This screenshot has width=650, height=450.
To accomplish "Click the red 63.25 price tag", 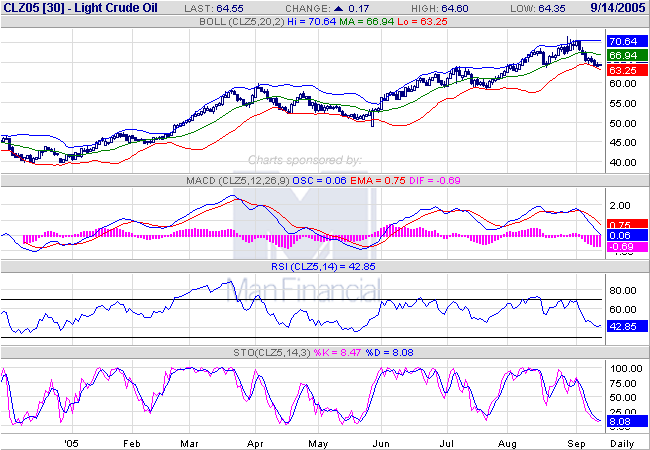I will (627, 70).
